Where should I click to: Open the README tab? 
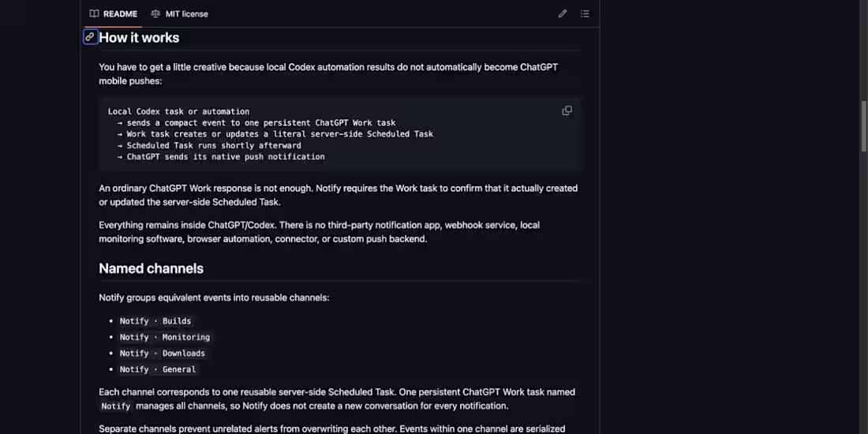(114, 14)
